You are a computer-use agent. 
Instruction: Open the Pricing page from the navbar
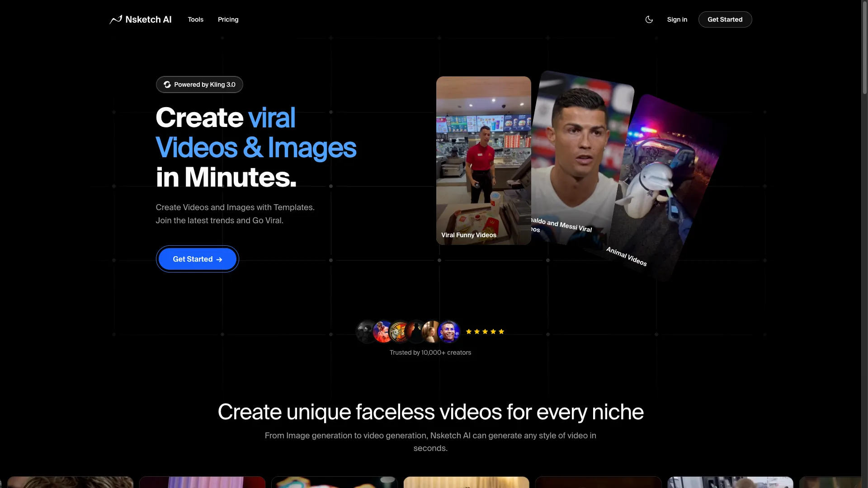(x=228, y=19)
